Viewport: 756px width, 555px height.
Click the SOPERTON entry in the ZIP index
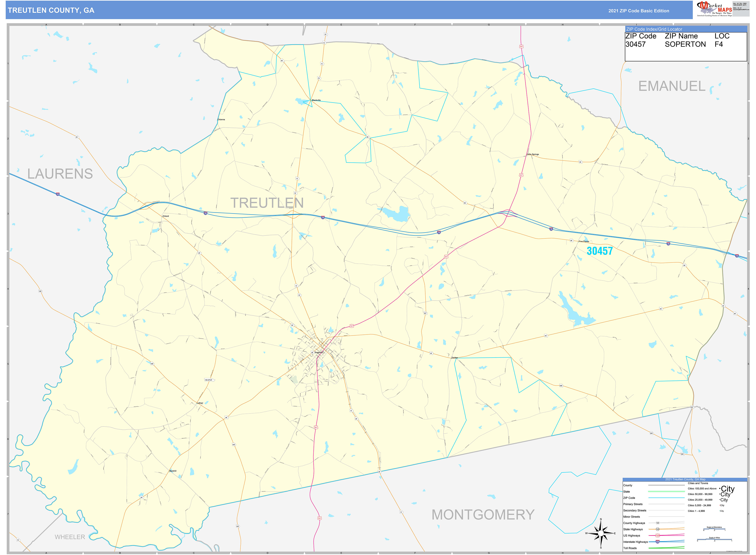(x=686, y=44)
